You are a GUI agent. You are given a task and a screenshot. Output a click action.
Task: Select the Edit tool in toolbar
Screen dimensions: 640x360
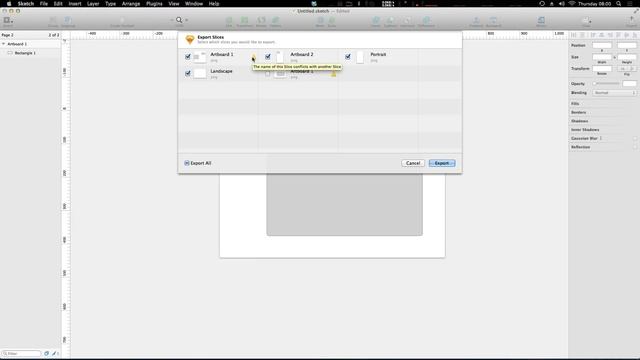pos(229,20)
